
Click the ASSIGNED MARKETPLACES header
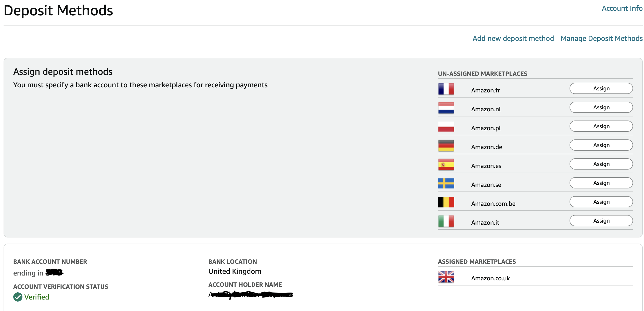tap(477, 261)
